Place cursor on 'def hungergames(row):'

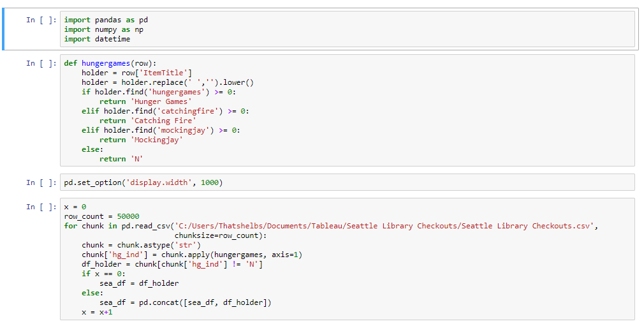110,63
